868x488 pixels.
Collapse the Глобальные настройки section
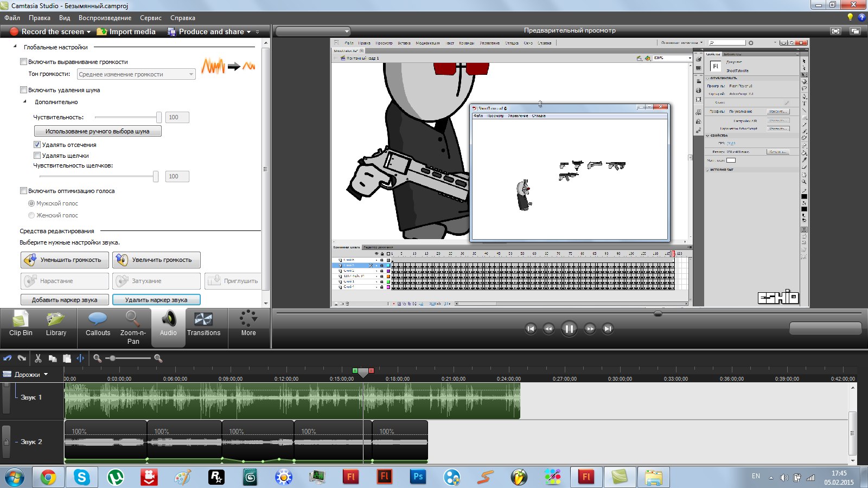15,47
